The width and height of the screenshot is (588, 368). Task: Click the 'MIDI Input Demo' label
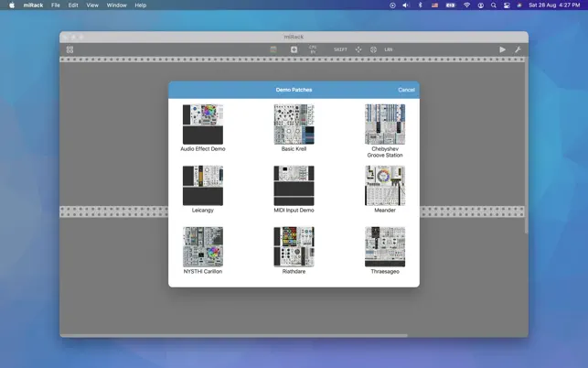[294, 211]
